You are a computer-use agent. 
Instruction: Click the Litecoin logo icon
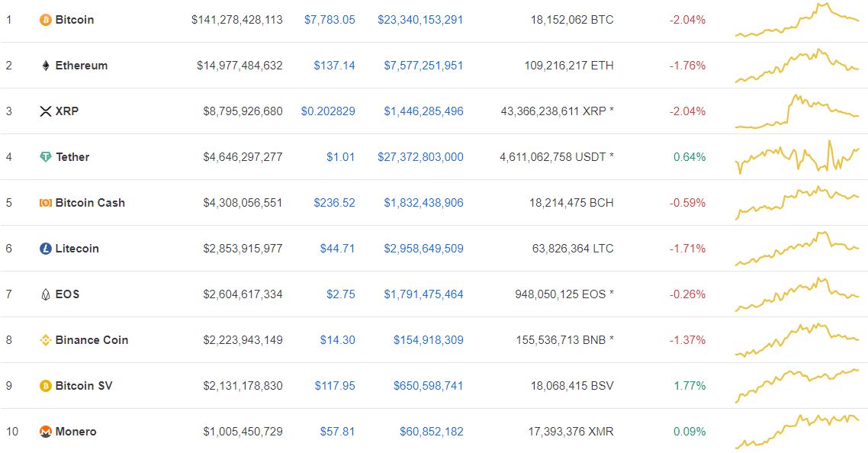pos(46,249)
